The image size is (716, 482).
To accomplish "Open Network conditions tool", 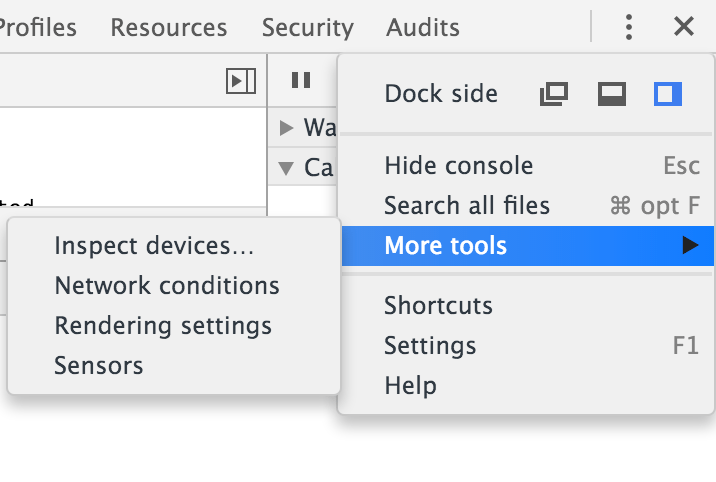I will (x=167, y=285).
